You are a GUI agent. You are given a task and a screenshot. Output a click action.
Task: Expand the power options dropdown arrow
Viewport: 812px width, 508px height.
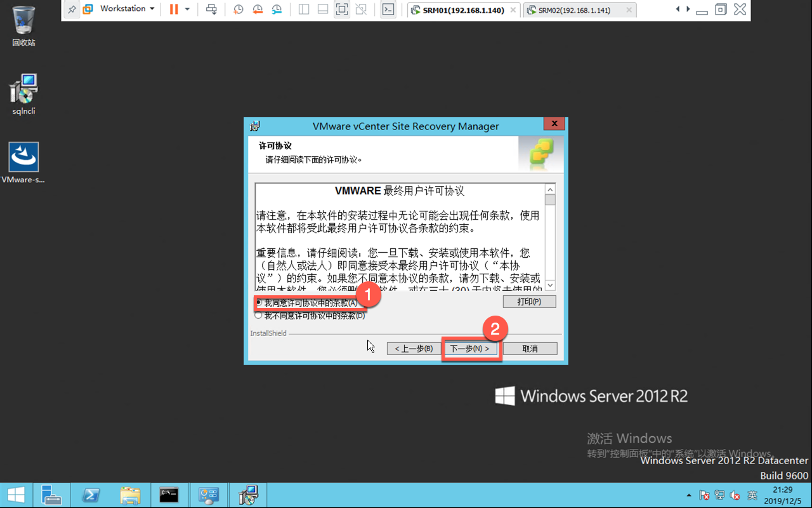187,10
